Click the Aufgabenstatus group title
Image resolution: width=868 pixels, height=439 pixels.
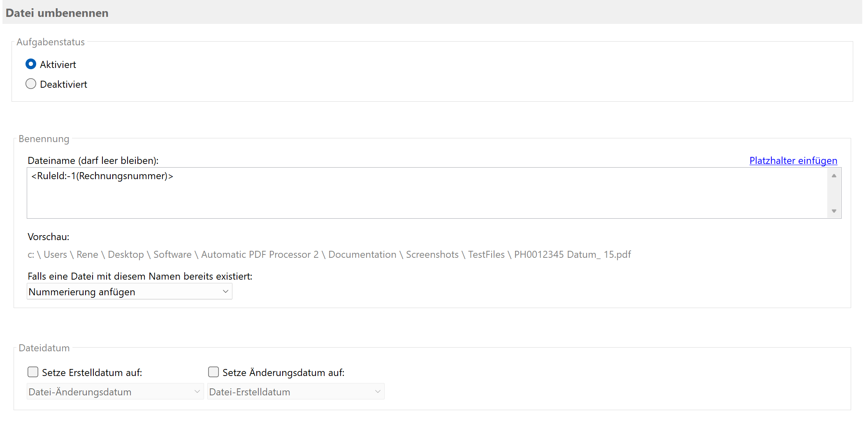tap(51, 42)
